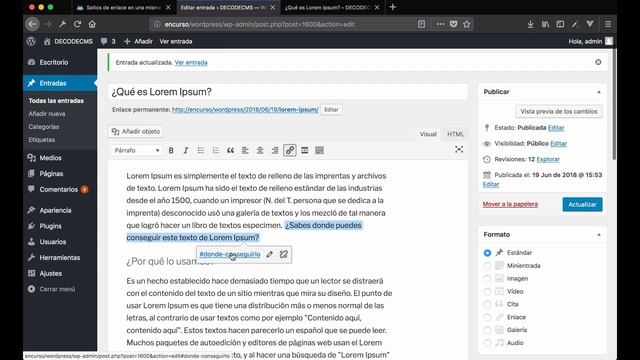Click the post title input field
Viewport: 640px width, 360px height.
288,92
